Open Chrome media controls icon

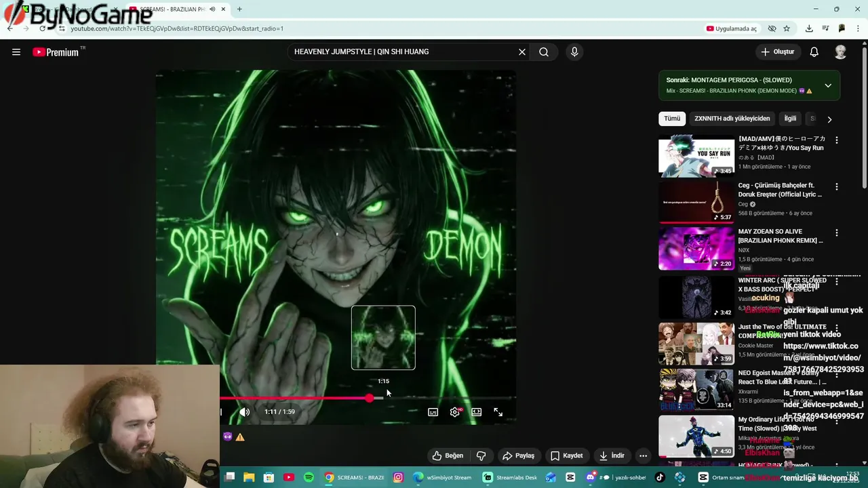click(825, 28)
